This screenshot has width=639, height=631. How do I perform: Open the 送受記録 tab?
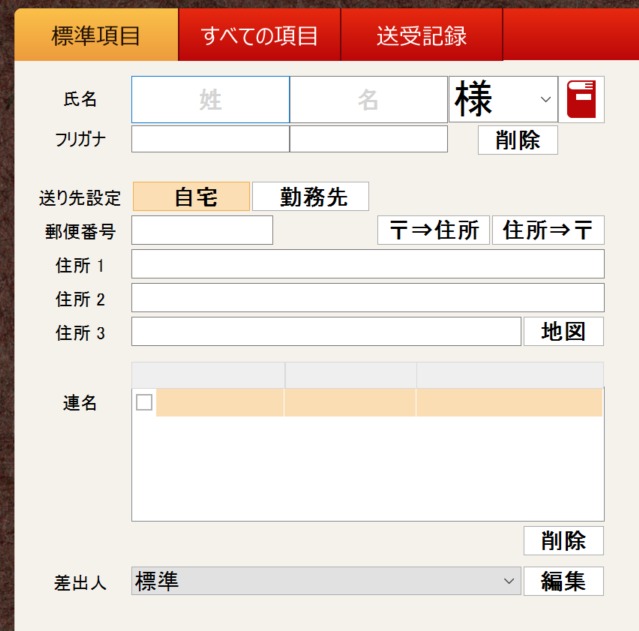pos(421,35)
